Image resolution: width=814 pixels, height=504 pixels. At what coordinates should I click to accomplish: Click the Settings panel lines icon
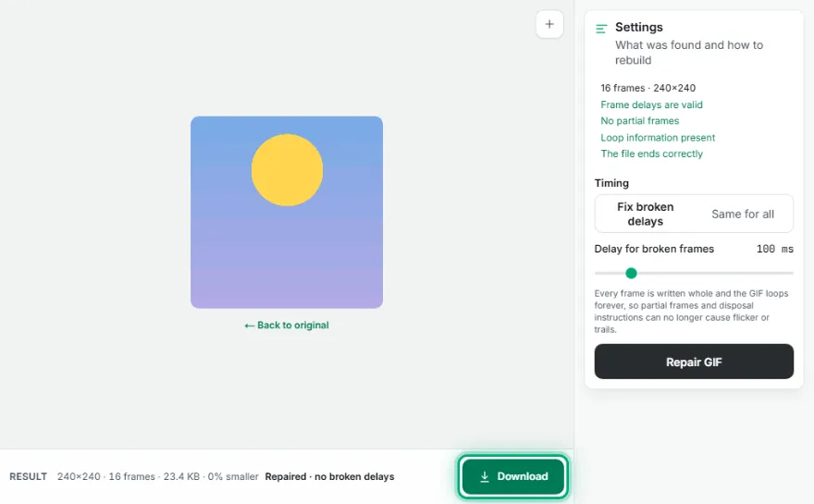point(601,29)
